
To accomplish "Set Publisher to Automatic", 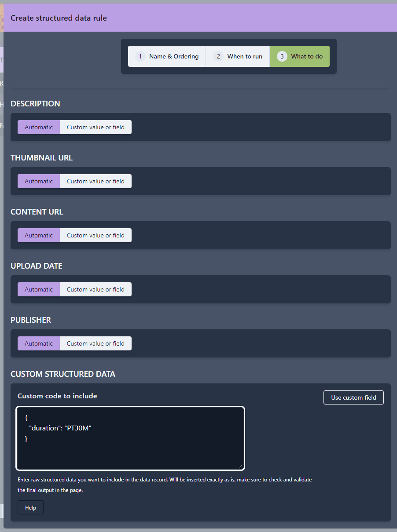I will coord(39,343).
